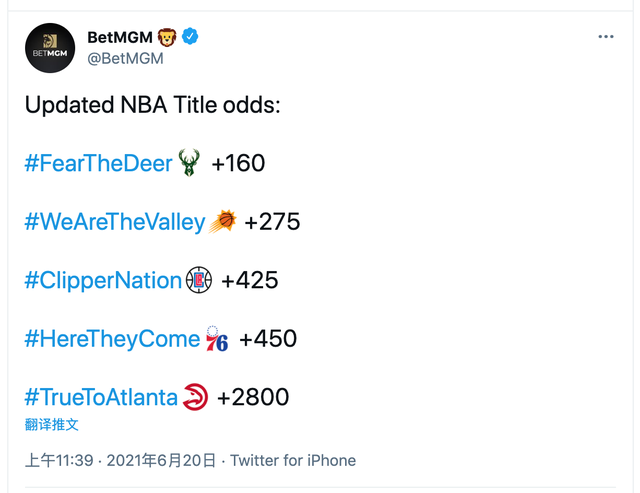Click the Phoenix Suns logo icon
This screenshot has width=640, height=493.
[223, 222]
